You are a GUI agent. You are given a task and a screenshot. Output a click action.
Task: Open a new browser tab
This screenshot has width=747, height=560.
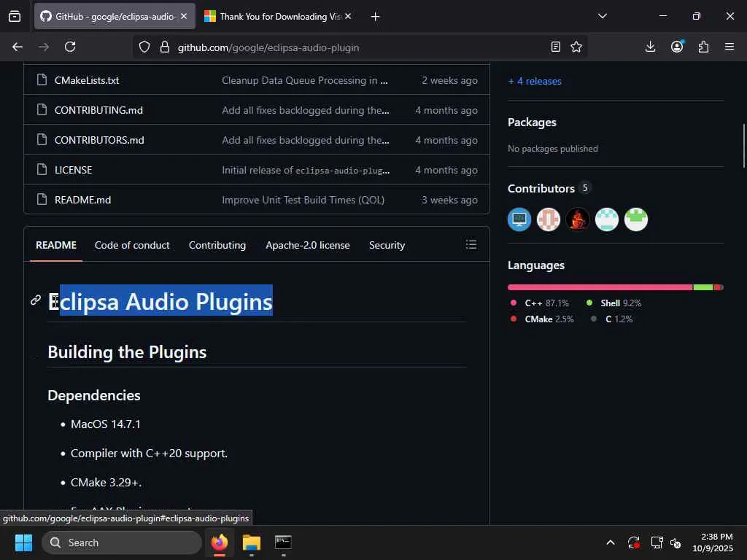(376, 17)
